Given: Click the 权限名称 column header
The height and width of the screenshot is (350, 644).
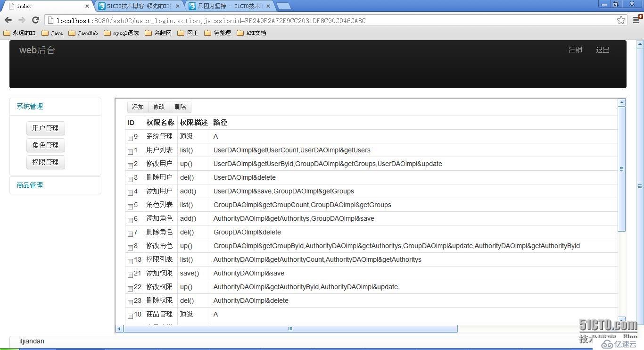Looking at the screenshot, I should click(160, 123).
